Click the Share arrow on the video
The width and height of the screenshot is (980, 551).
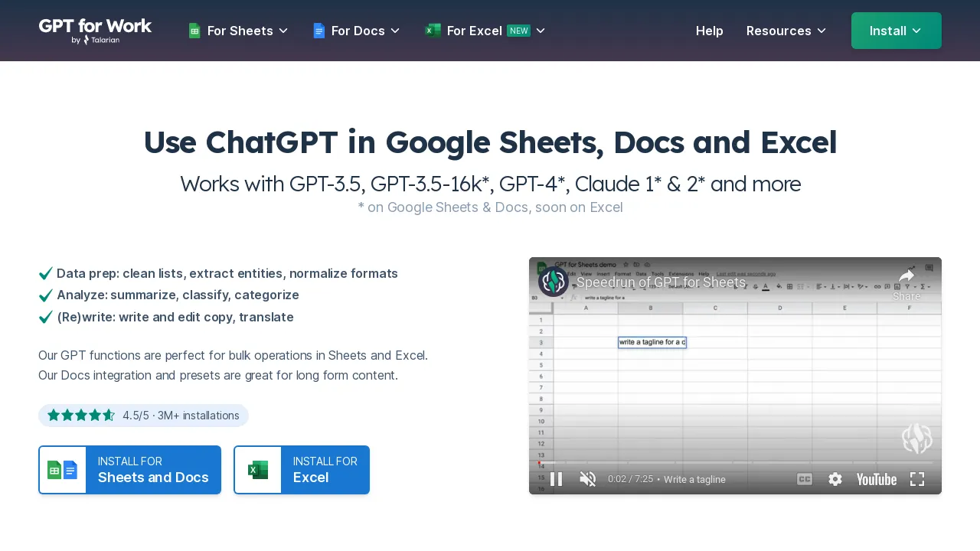906,276
